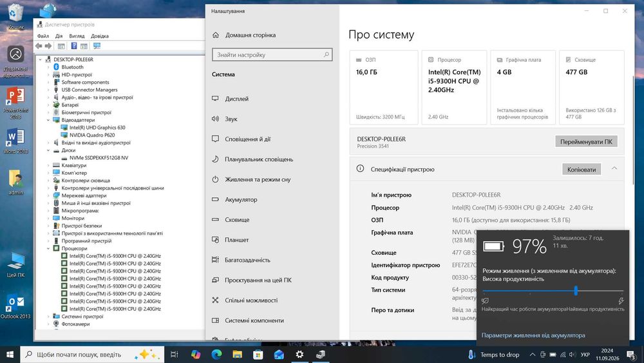Select NVIDIA Quadro P620 device

(92, 135)
